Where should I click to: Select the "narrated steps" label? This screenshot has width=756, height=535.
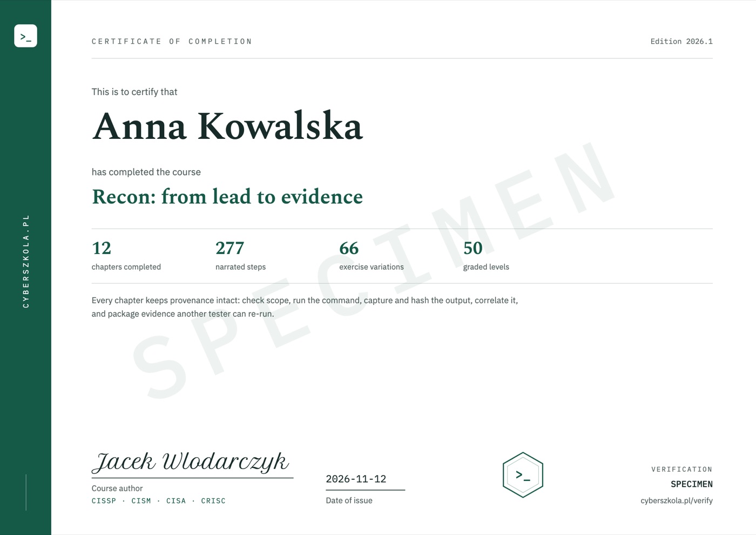[240, 267]
